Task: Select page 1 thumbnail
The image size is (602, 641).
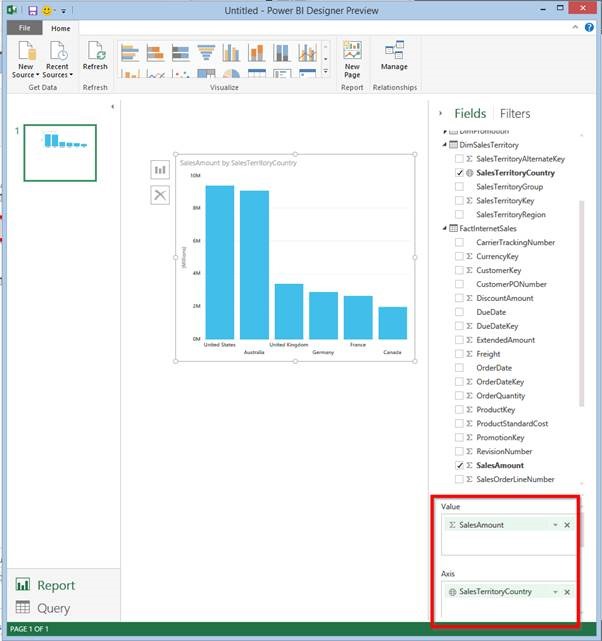Action: click(x=60, y=153)
